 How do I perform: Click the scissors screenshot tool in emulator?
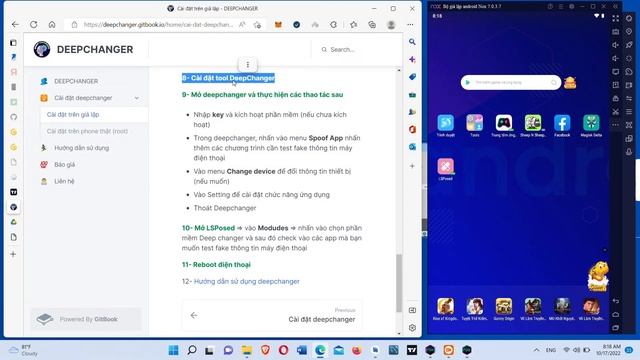pyautogui.click(x=616, y=111)
